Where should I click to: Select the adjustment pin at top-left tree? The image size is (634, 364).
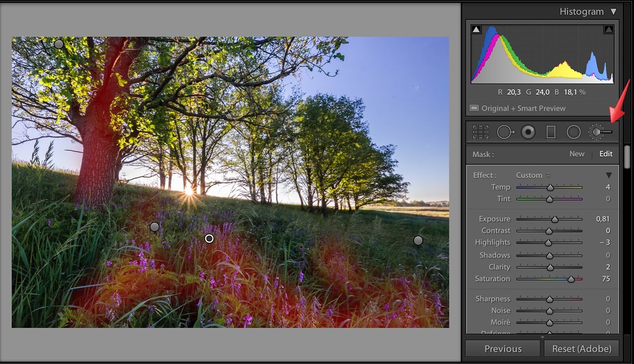click(x=59, y=44)
